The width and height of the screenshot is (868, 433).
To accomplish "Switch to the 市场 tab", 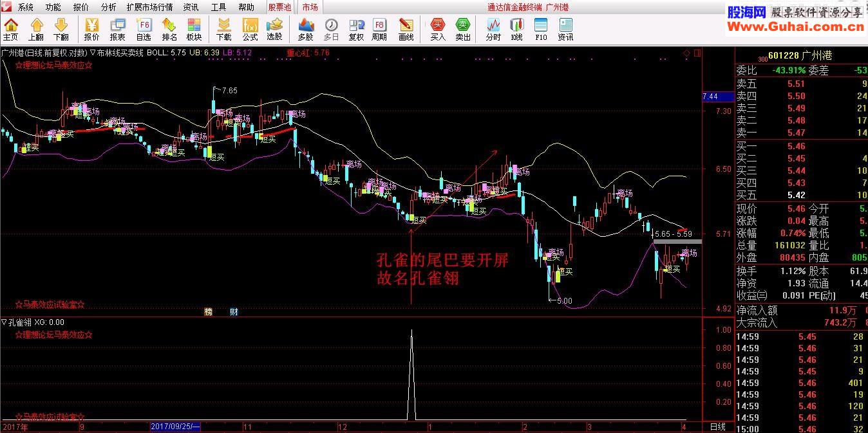I will tap(310, 7).
